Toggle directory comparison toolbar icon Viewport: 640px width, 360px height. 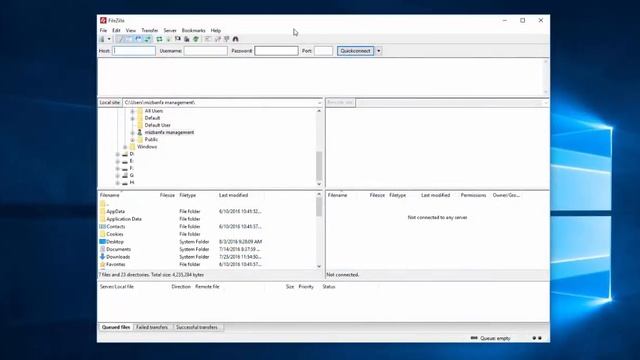point(217,39)
